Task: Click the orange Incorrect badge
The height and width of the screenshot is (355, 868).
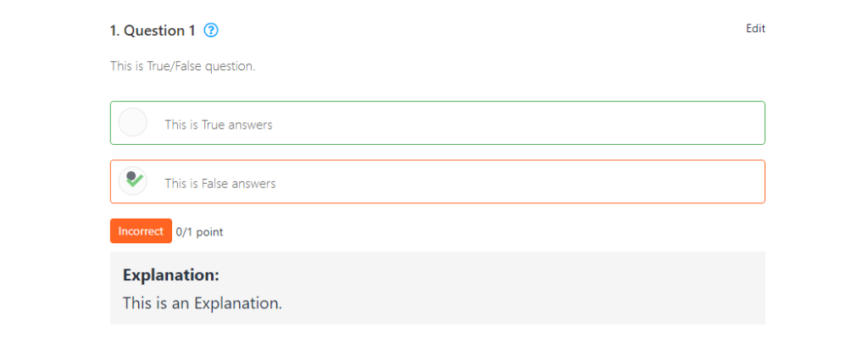Action: pyautogui.click(x=141, y=231)
